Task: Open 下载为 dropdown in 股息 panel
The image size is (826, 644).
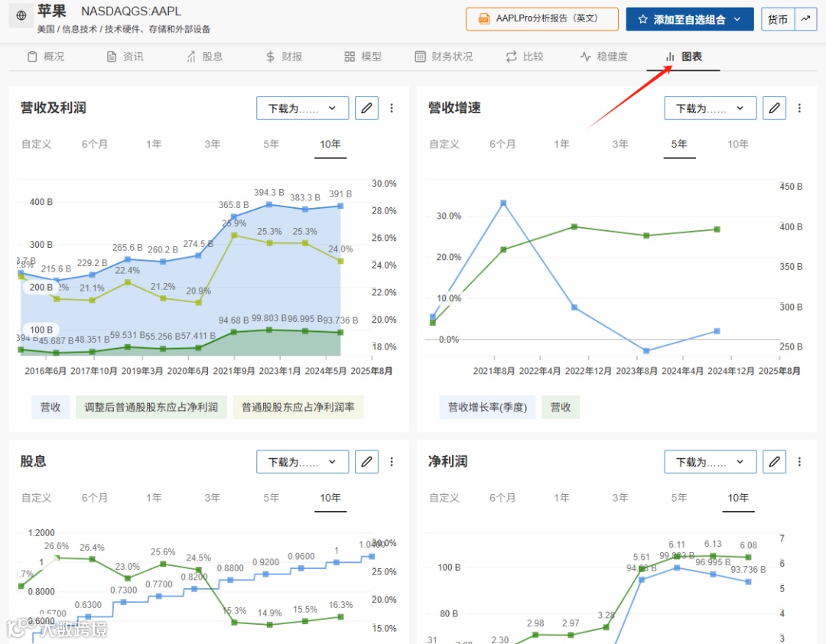Action: click(302, 462)
